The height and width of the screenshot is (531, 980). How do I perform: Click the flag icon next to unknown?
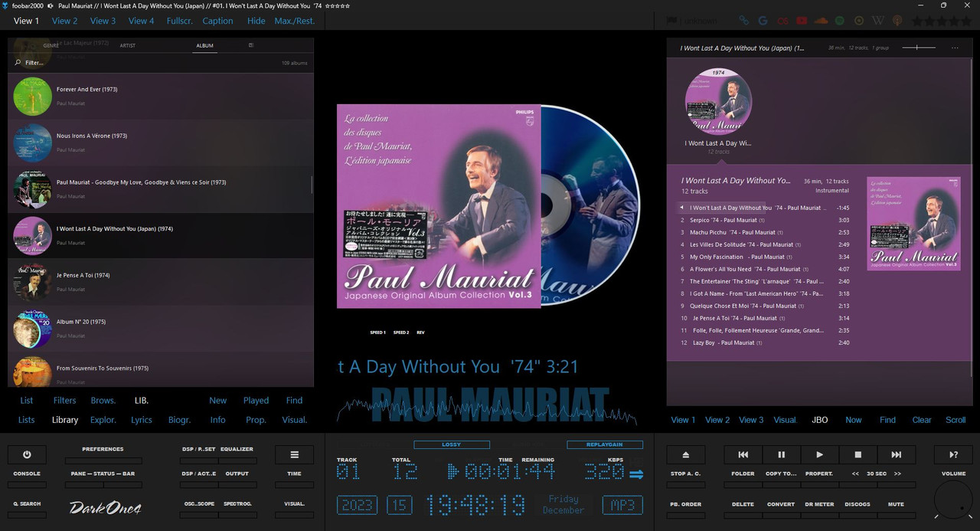click(x=672, y=21)
